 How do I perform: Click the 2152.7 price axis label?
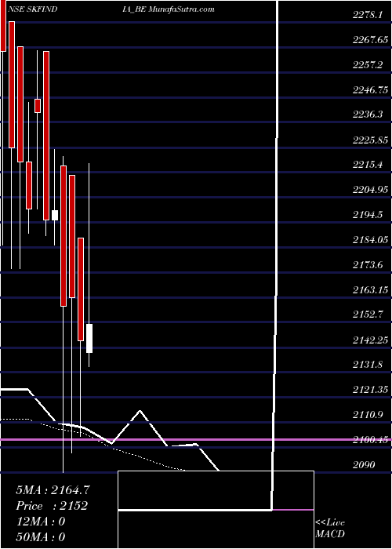click(368, 314)
